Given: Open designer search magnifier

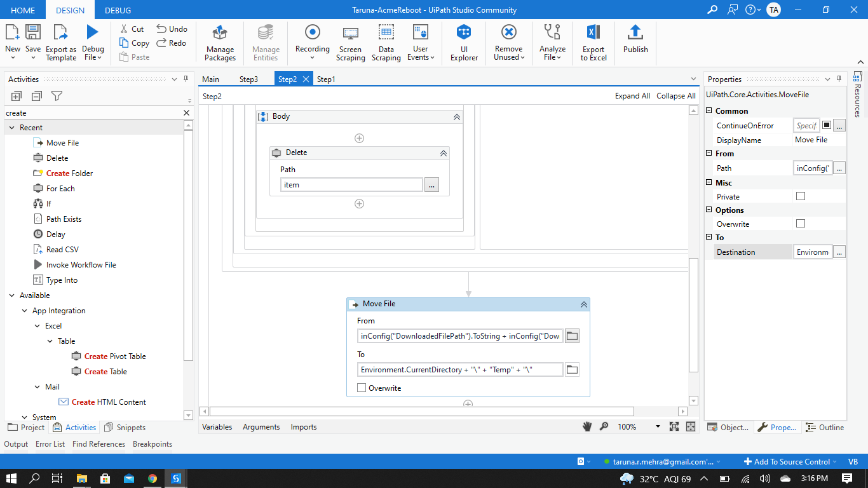Looking at the screenshot, I should [x=604, y=427].
